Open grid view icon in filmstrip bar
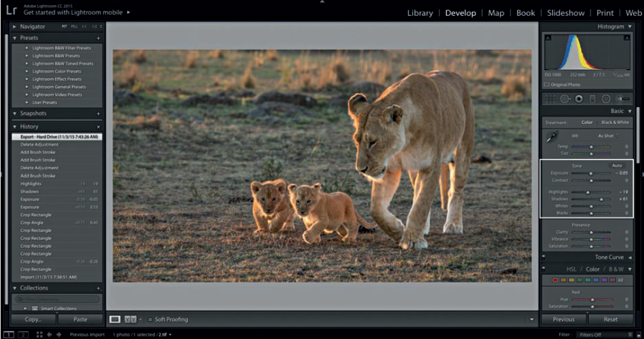644x339 pixels. click(x=39, y=335)
